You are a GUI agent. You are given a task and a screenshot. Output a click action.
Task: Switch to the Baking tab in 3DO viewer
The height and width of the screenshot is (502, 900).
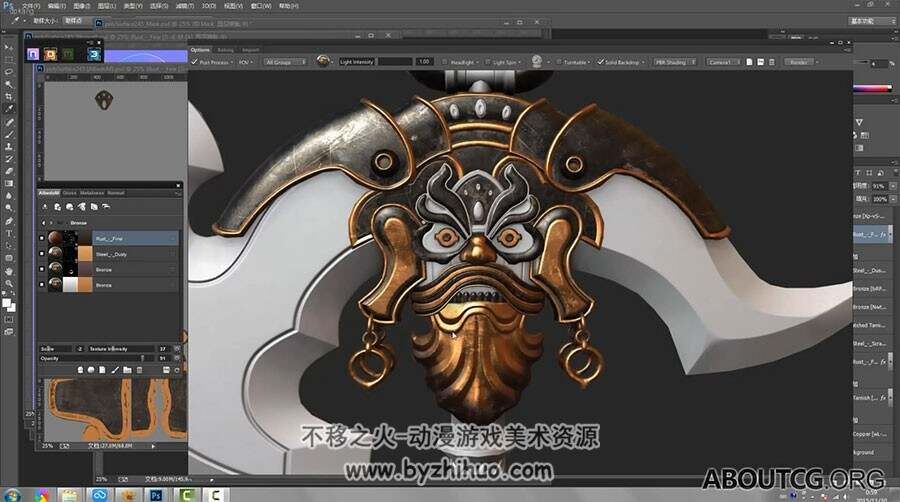tap(226, 50)
